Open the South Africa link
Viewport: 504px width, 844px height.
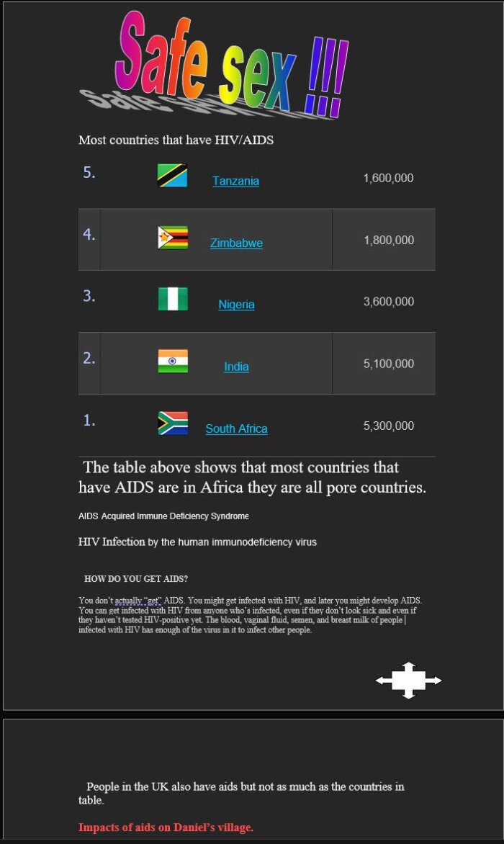[x=236, y=428]
